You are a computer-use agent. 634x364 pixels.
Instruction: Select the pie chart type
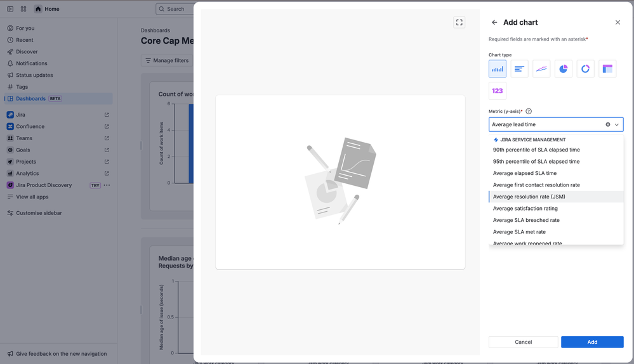(x=564, y=68)
